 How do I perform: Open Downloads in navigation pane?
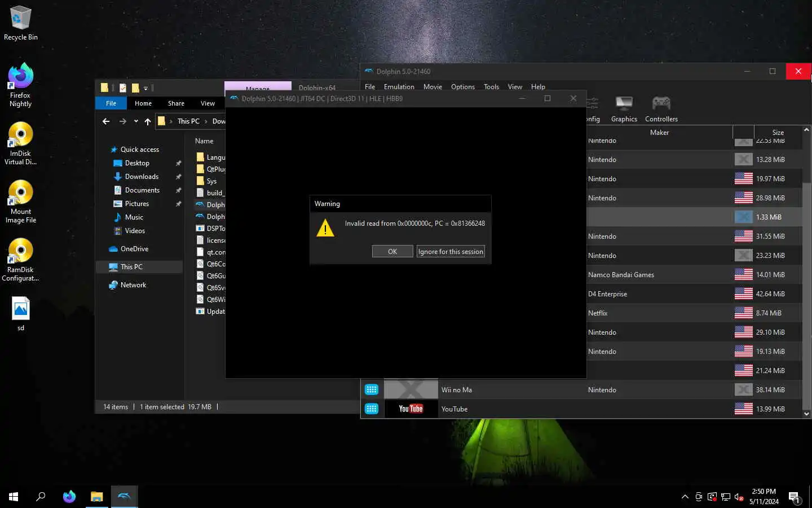[x=142, y=177]
